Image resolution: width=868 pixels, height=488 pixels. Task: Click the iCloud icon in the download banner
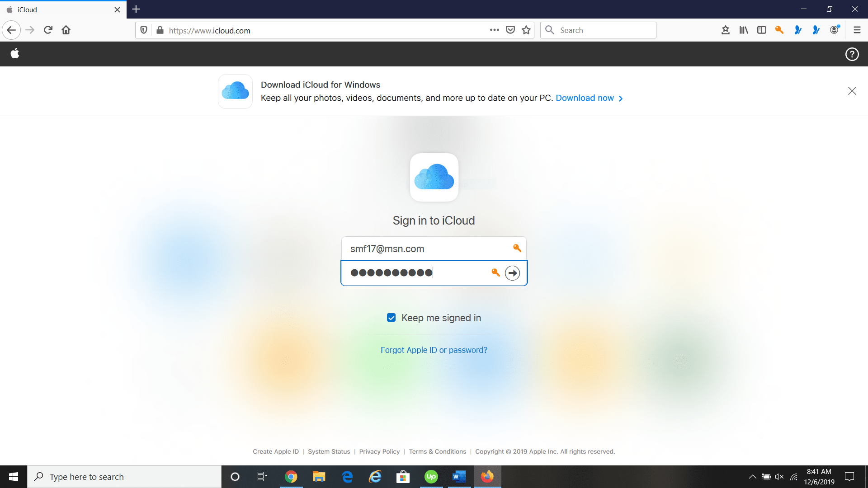point(235,91)
